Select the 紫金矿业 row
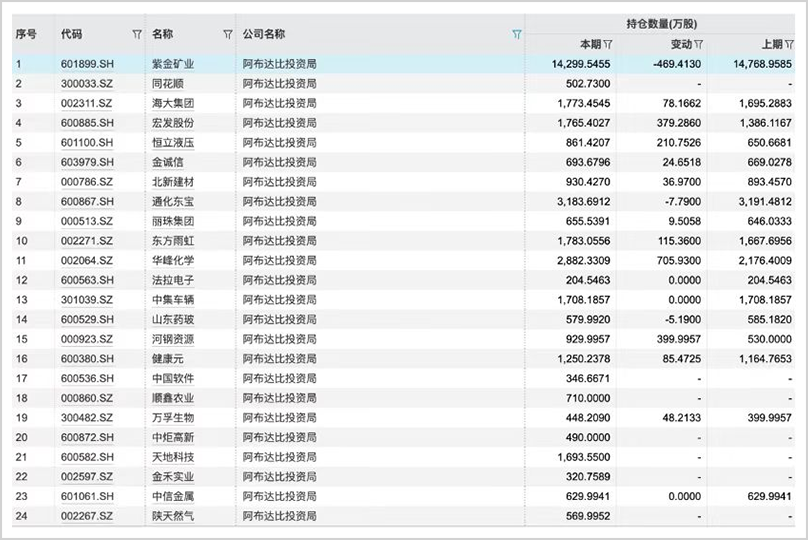808x540 pixels. [173, 64]
